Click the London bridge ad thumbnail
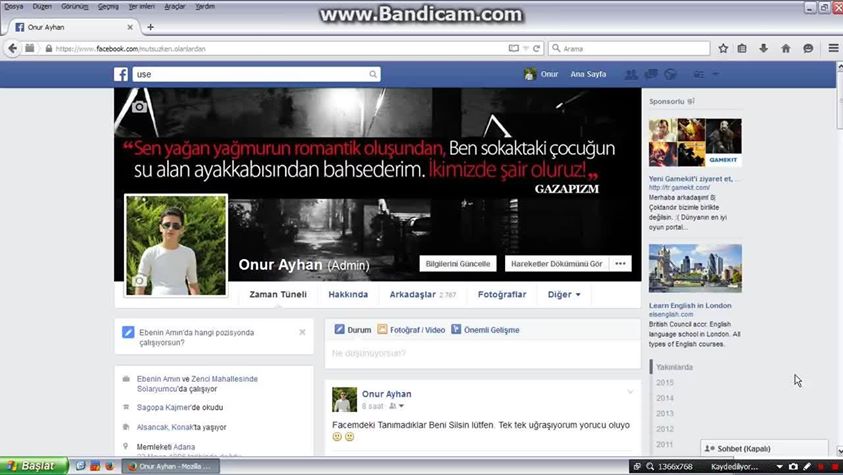 tap(695, 268)
